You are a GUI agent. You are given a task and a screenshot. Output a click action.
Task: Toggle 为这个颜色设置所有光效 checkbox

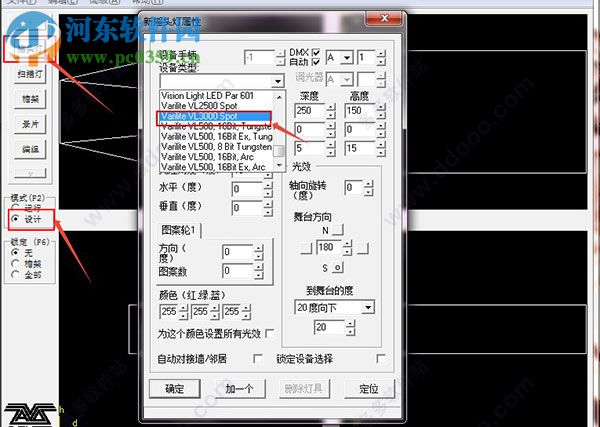point(270,334)
